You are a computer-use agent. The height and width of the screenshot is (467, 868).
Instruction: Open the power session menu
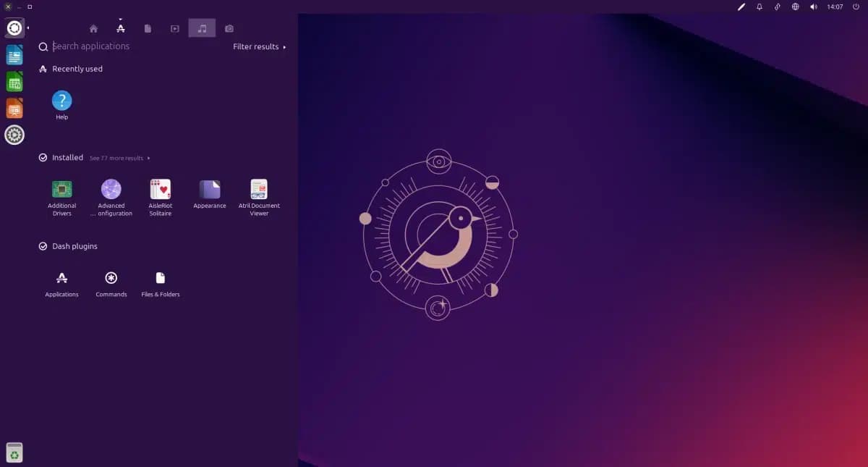pos(856,7)
